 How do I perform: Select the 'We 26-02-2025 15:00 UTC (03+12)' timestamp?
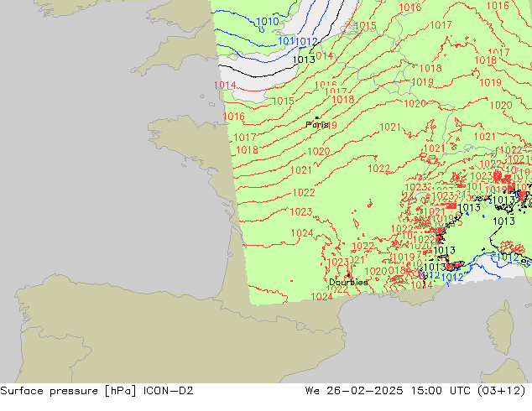[x=415, y=391]
